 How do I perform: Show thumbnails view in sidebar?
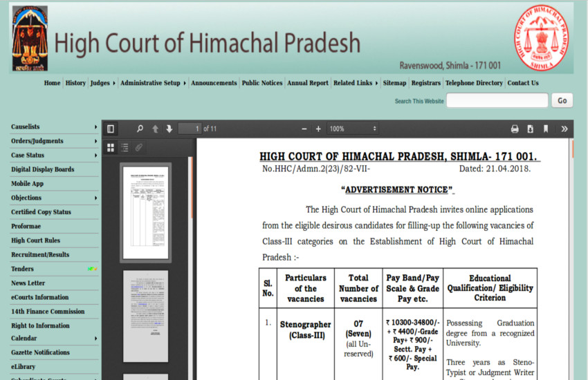click(111, 147)
